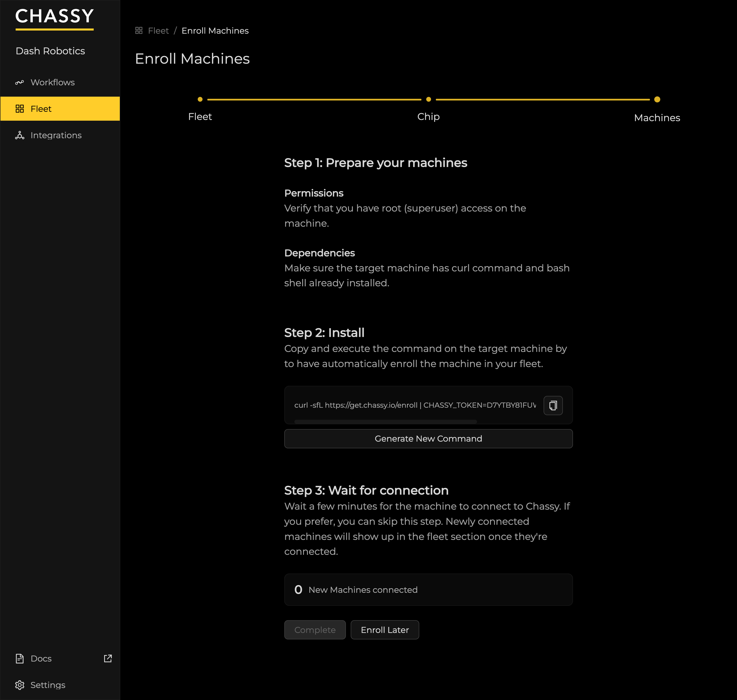
Task: Open the Fleet breadcrumb link
Action: [x=158, y=30]
